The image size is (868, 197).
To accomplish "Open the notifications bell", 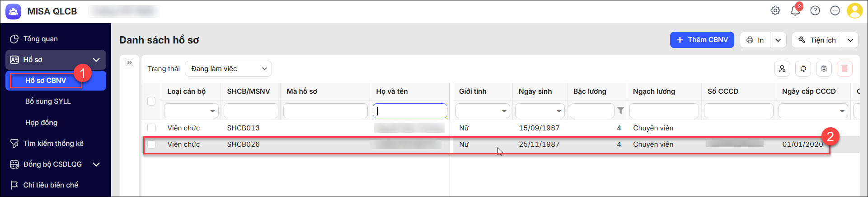I will click(x=795, y=10).
